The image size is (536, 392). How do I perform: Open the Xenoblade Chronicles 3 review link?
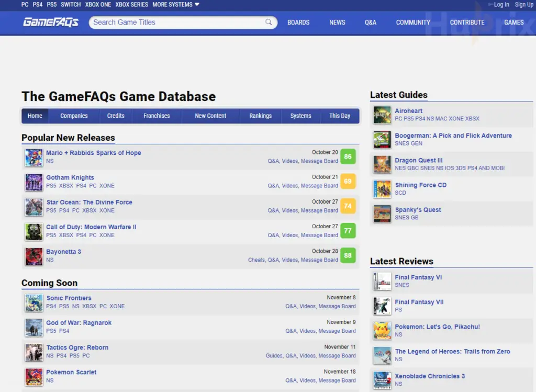pyautogui.click(x=430, y=376)
